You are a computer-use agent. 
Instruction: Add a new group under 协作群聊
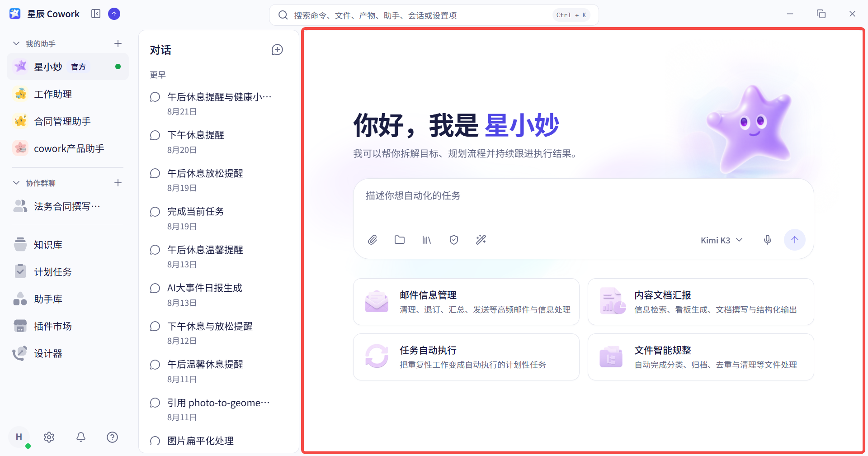coord(118,183)
